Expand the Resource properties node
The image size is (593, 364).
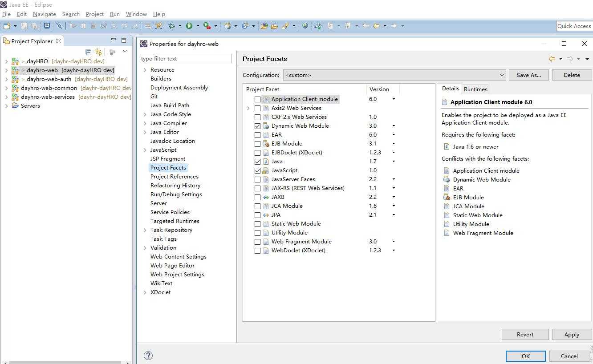145,70
